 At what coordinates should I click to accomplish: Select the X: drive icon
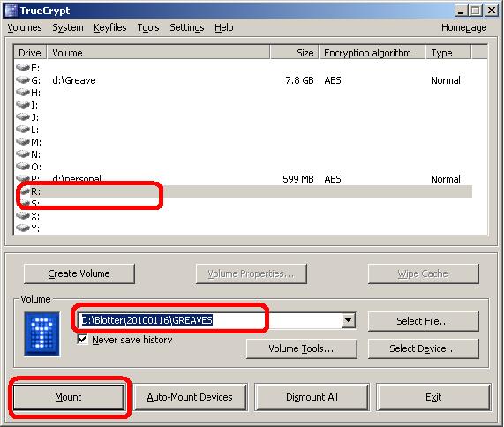(x=23, y=215)
